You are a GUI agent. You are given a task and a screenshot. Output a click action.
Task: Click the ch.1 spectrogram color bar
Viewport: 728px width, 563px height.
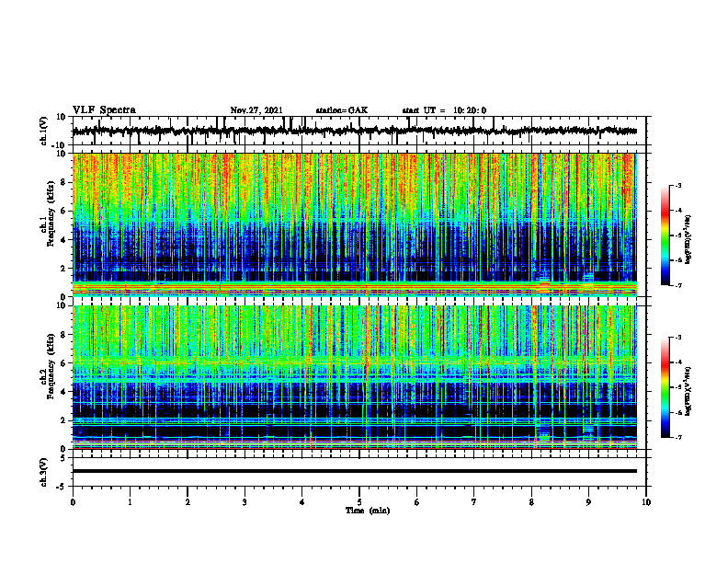coord(665,236)
